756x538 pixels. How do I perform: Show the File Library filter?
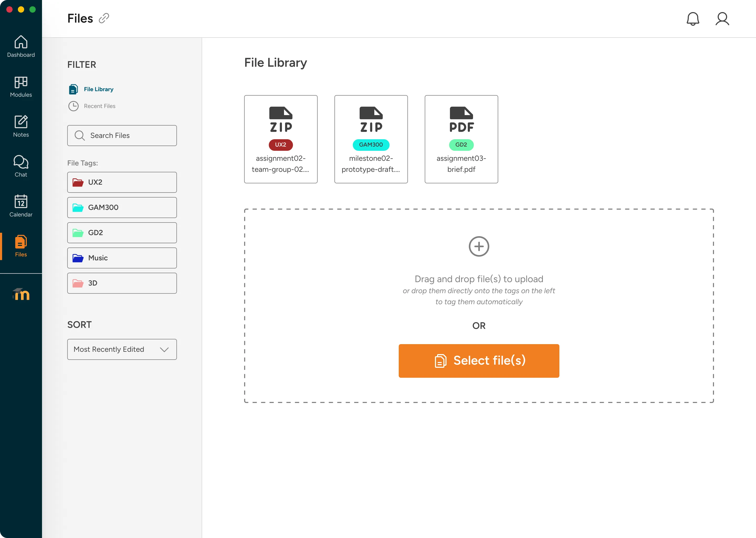tap(91, 89)
